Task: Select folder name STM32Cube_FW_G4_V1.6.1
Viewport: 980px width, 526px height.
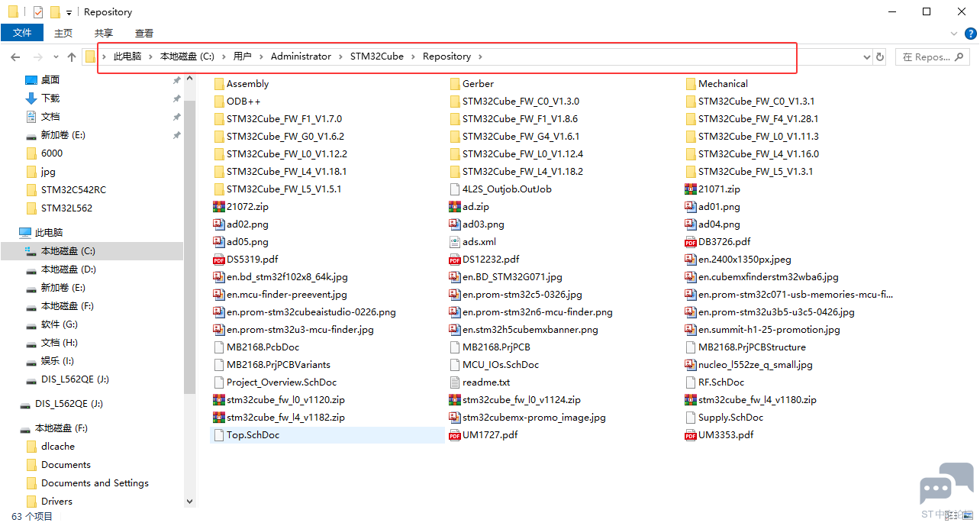Action: pos(521,137)
